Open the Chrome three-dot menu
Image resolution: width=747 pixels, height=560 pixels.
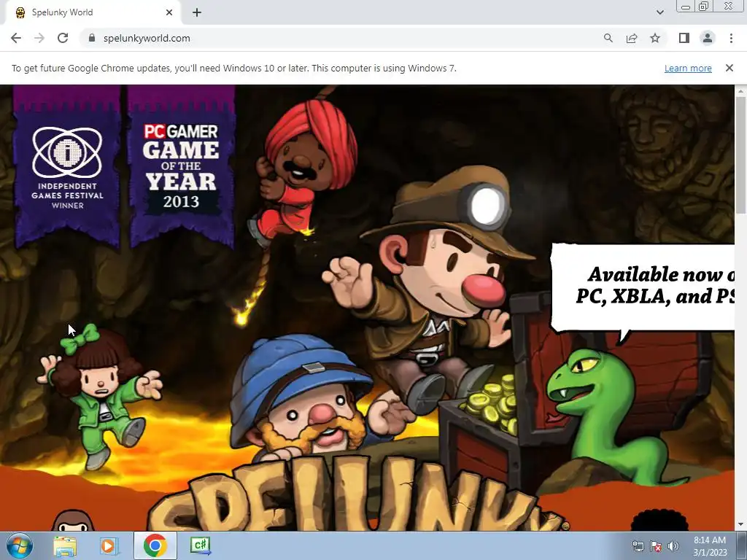731,38
